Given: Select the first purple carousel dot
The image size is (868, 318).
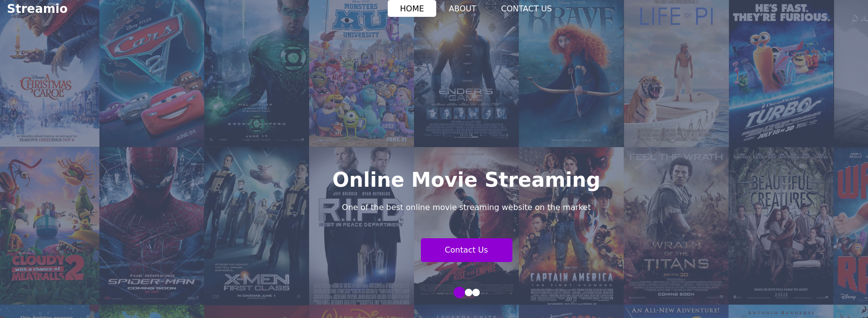Looking at the screenshot, I should click(459, 292).
